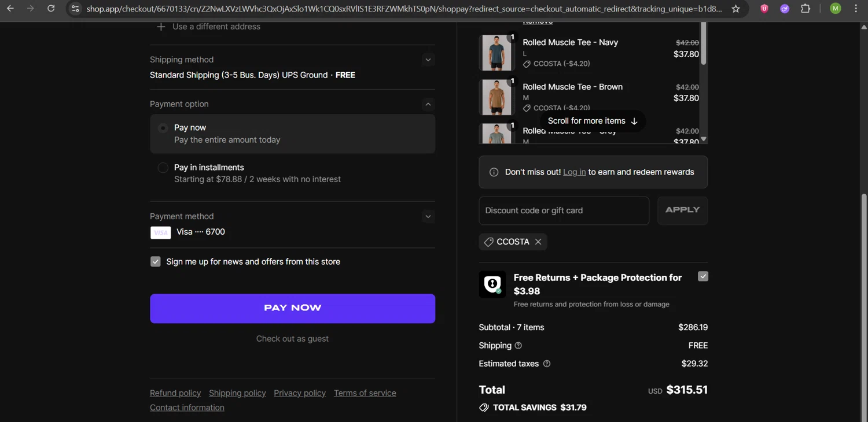
Task: Click the order items list scrollbar thumb
Action: point(704,43)
